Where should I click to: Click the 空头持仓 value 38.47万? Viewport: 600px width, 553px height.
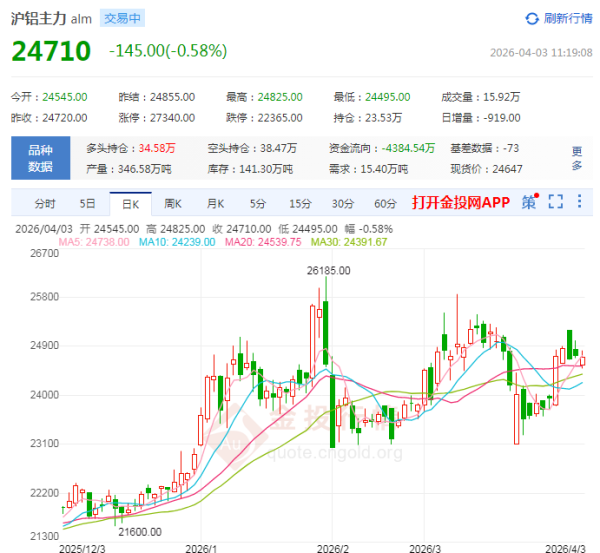point(279,148)
